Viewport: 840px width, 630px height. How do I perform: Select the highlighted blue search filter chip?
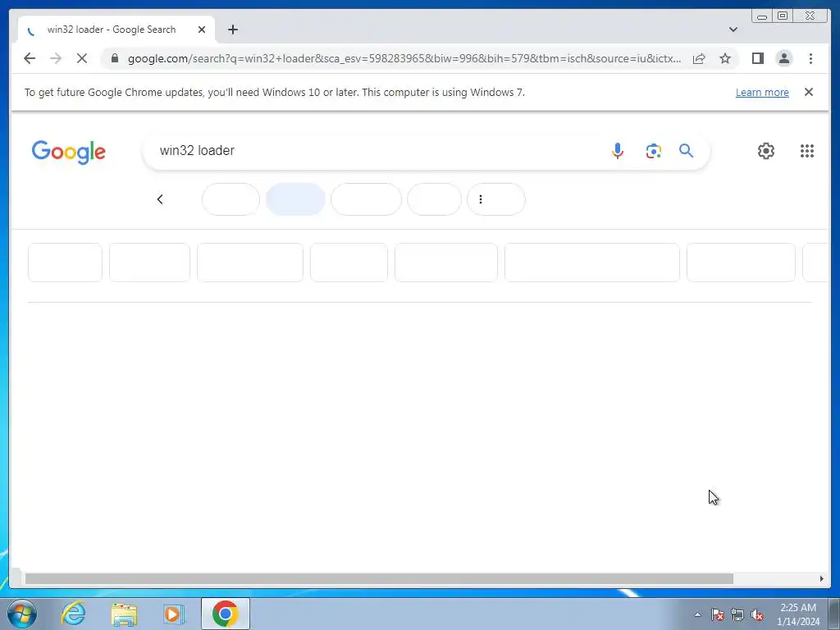295,199
